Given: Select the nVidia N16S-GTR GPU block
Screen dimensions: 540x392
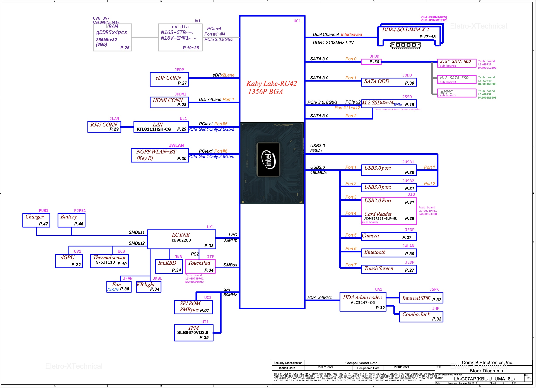Looking at the screenshot, I should (180, 37).
